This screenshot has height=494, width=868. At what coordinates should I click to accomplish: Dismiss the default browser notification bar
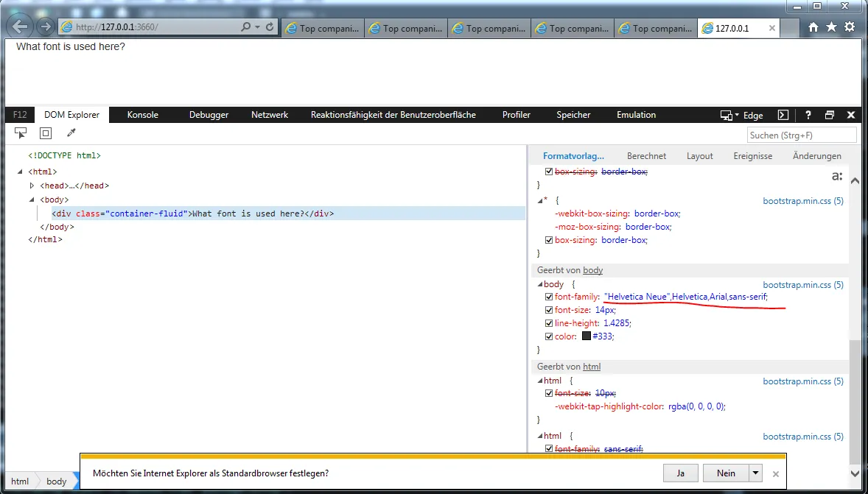click(776, 474)
